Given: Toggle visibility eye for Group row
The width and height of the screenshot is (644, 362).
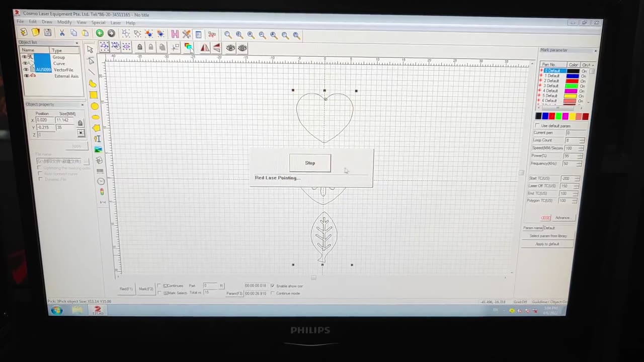Looking at the screenshot, I should [x=24, y=57].
